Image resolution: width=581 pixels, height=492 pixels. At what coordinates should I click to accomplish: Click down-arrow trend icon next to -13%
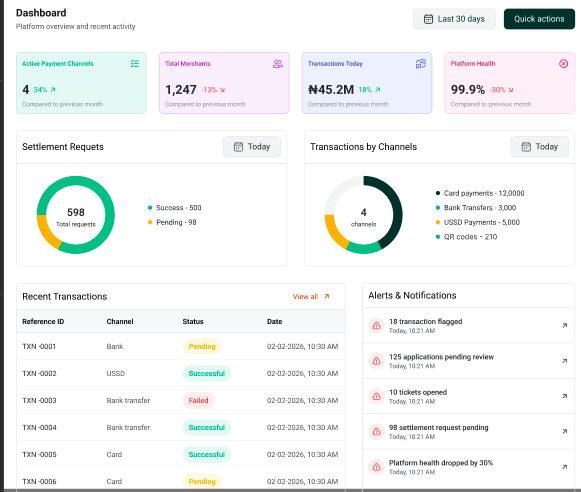(x=222, y=90)
